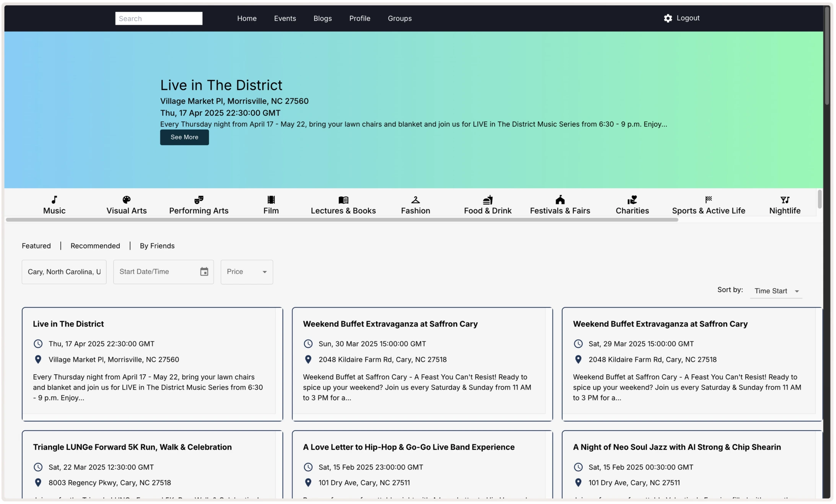Click the Music note category icon
Viewport: 836px width, 504px height.
pos(54,200)
